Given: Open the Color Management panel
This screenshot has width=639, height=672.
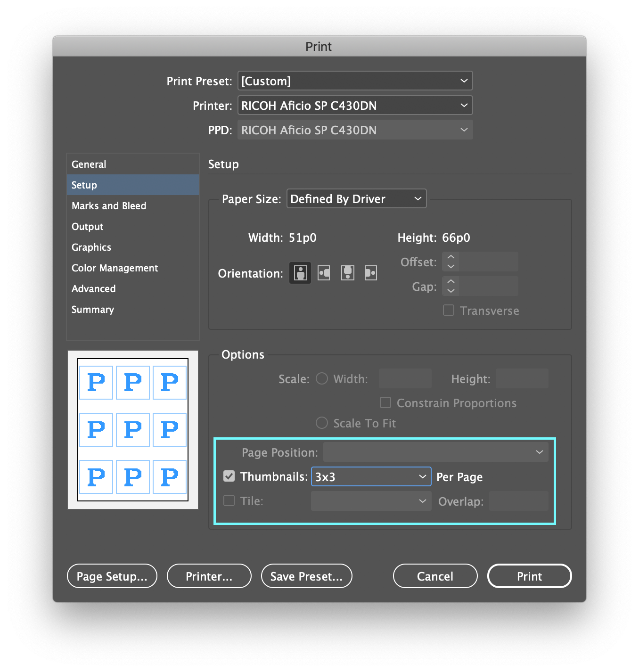Looking at the screenshot, I should [x=133, y=268].
